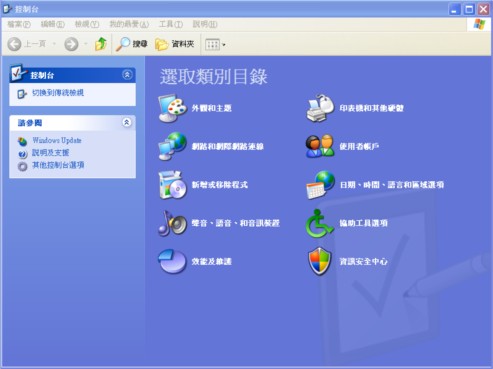Collapse the 請參閱 sidebar panel chevron
This screenshot has width=493, height=369.
(127, 122)
